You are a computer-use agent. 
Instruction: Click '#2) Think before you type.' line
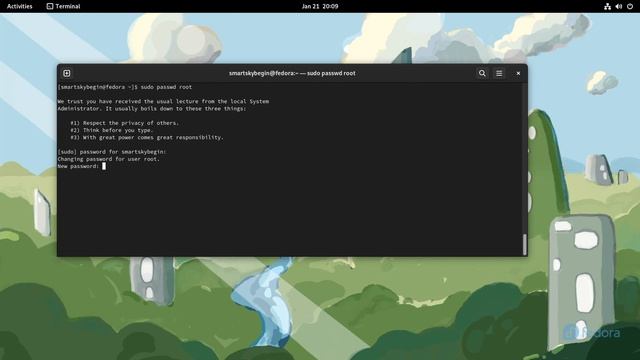tap(112, 130)
